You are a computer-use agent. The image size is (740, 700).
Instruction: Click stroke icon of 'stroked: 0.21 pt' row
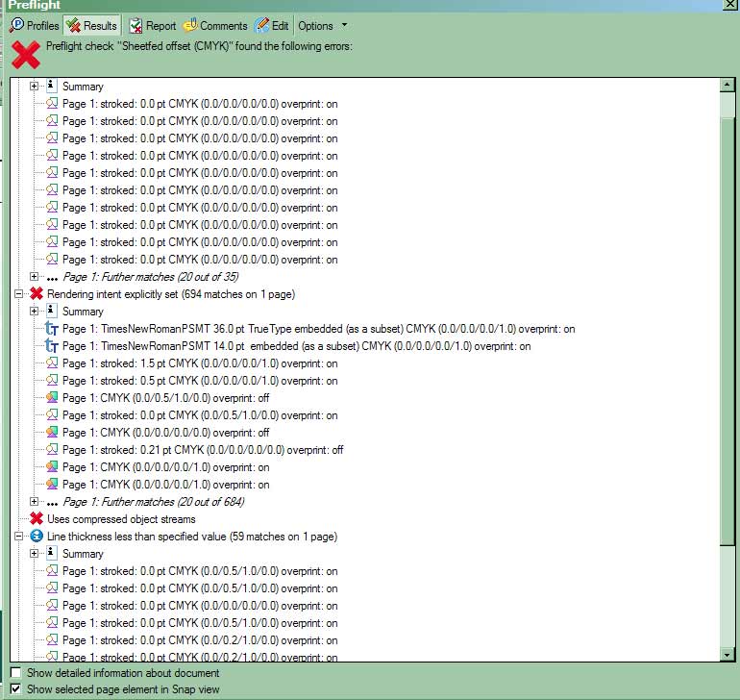(x=52, y=449)
